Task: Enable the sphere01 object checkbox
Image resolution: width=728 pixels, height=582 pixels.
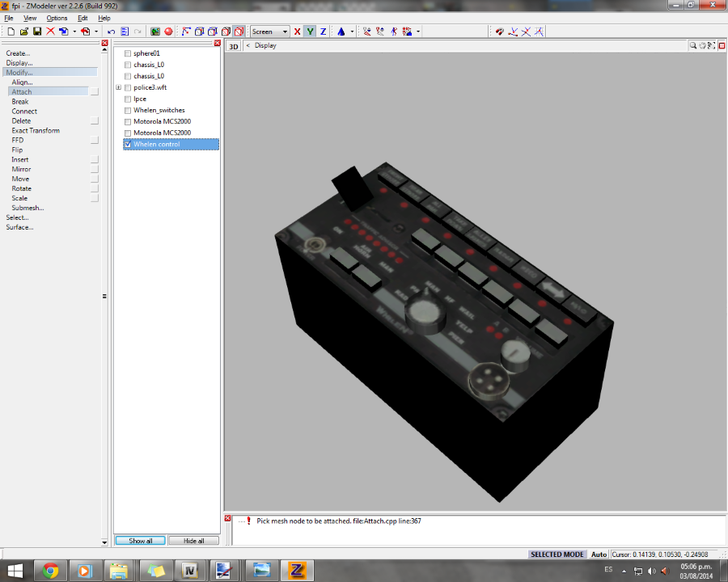Action: pyautogui.click(x=128, y=53)
